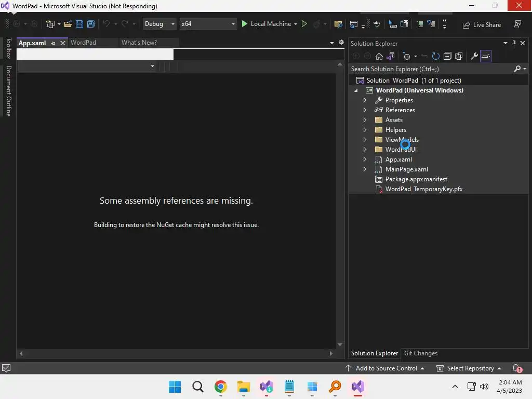
Task: Select the Solution Explorer bottom tab
Action: [x=374, y=353]
